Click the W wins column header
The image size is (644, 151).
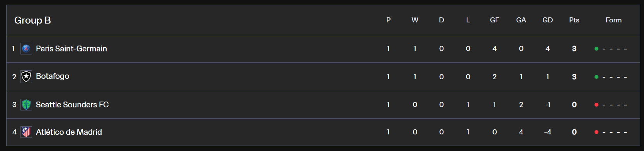tap(415, 20)
